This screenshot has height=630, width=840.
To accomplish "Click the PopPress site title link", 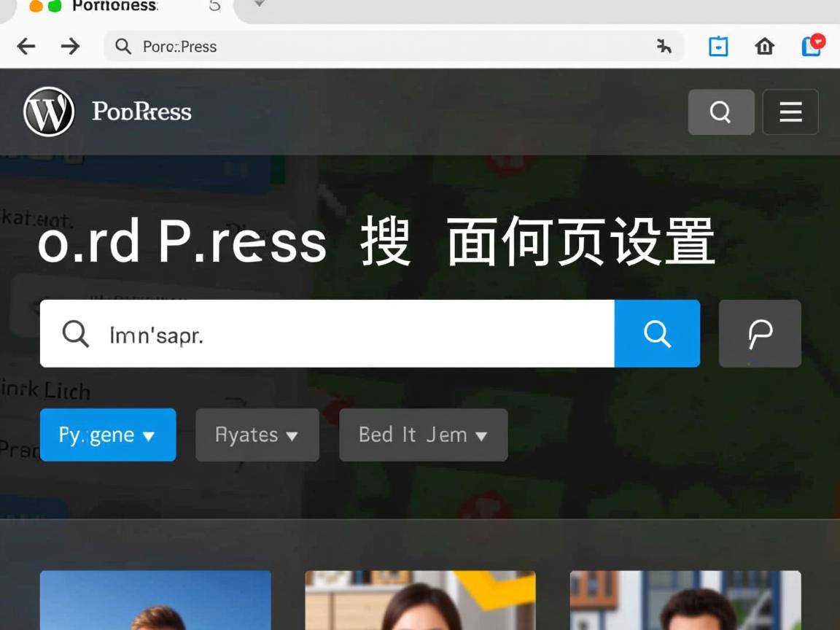I will click(141, 111).
